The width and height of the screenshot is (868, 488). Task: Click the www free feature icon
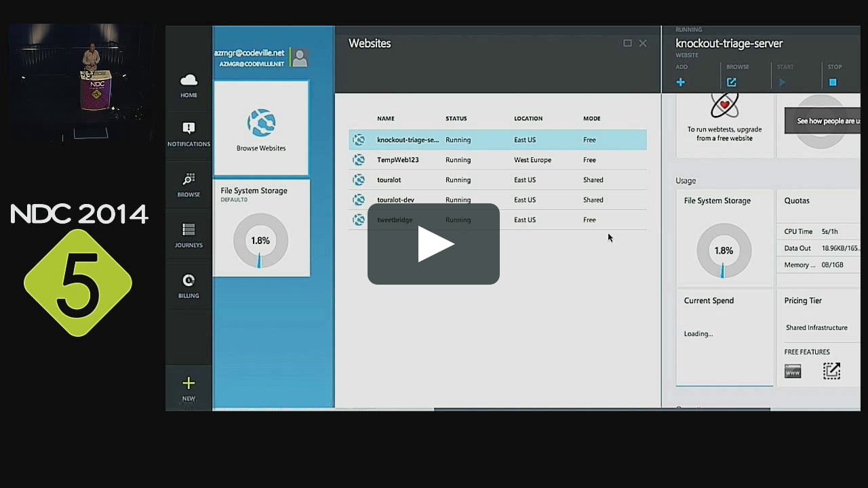click(793, 371)
